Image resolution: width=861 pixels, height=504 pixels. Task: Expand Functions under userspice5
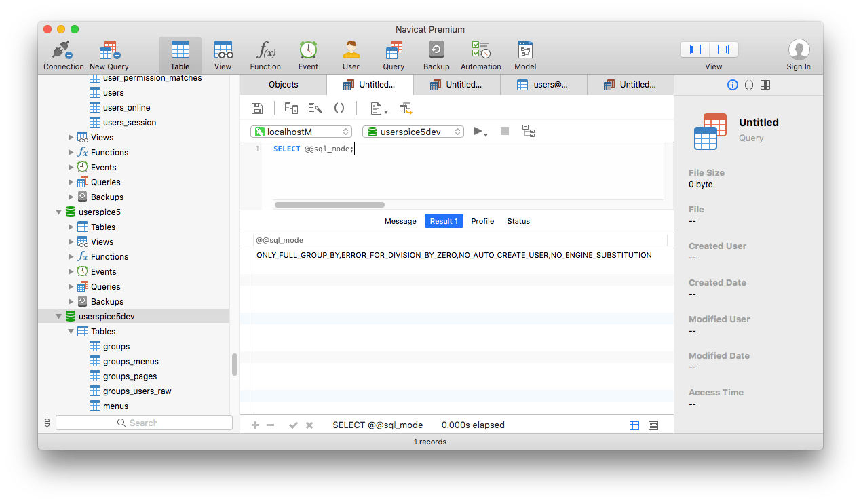[71, 257]
